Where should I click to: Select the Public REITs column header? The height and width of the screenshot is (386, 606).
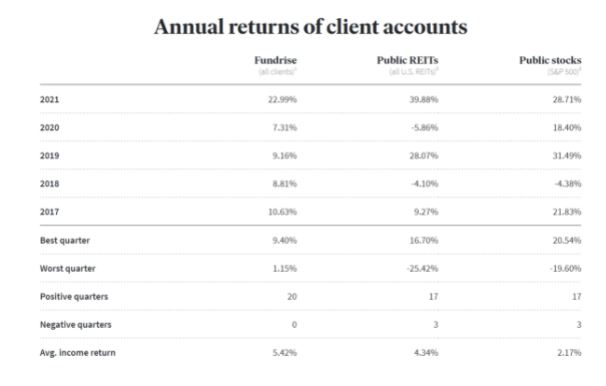(x=407, y=60)
